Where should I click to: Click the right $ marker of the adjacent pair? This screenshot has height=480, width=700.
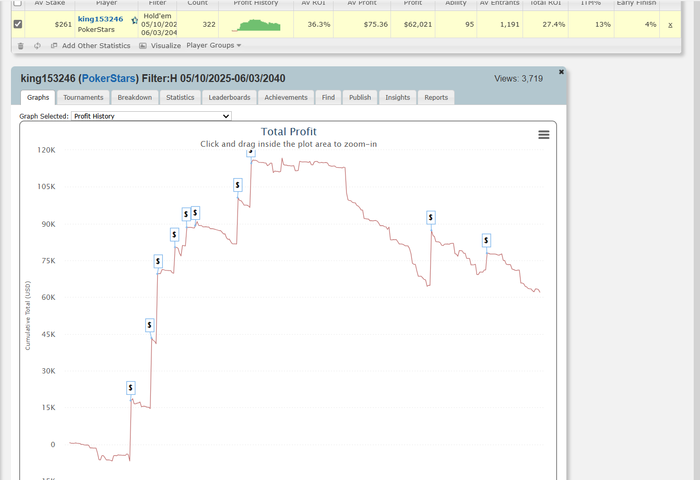pyautogui.click(x=195, y=213)
